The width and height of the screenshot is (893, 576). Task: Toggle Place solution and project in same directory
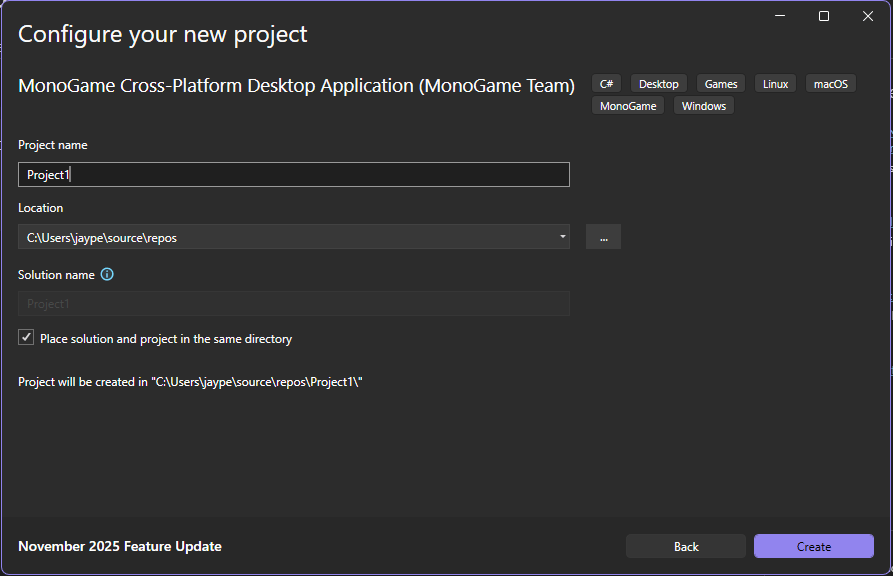tap(26, 338)
